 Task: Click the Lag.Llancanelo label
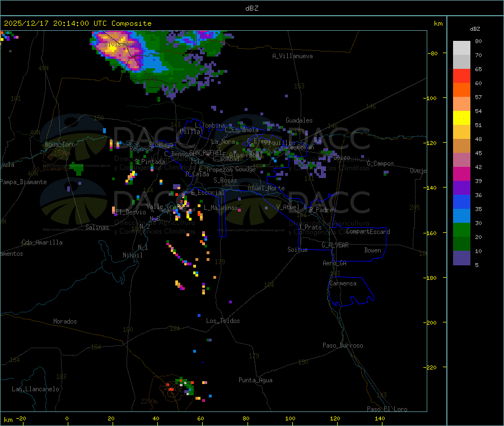(x=36, y=389)
